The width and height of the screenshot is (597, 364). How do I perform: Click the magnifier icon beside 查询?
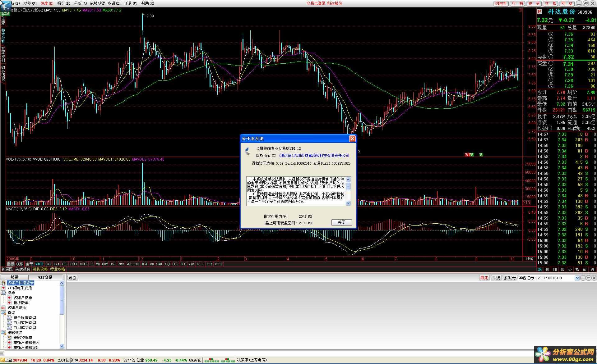3,313
